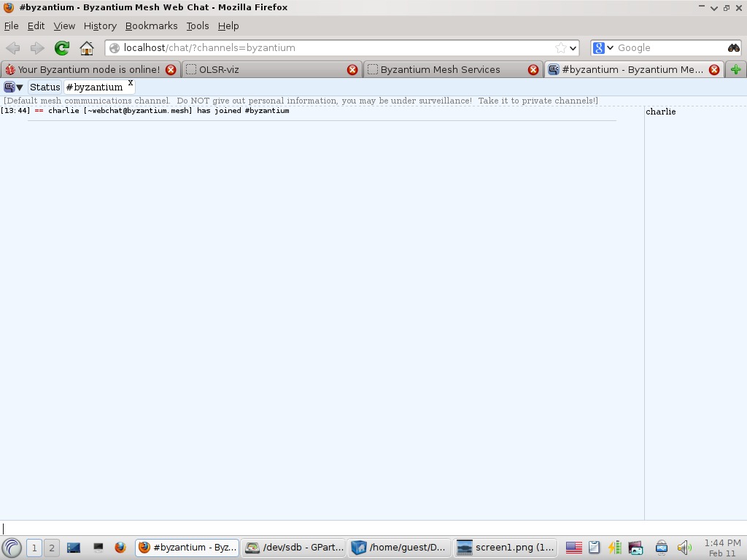Switch to the screen1.png image viewer window
The width and height of the screenshot is (747, 560).
tap(506, 548)
